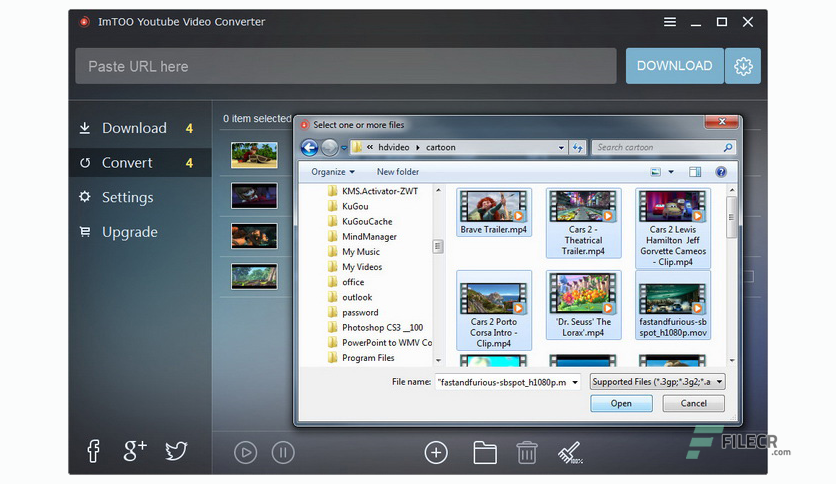This screenshot has width=836, height=484.
Task: Click the forward arrow in file dialog
Action: pyautogui.click(x=329, y=148)
